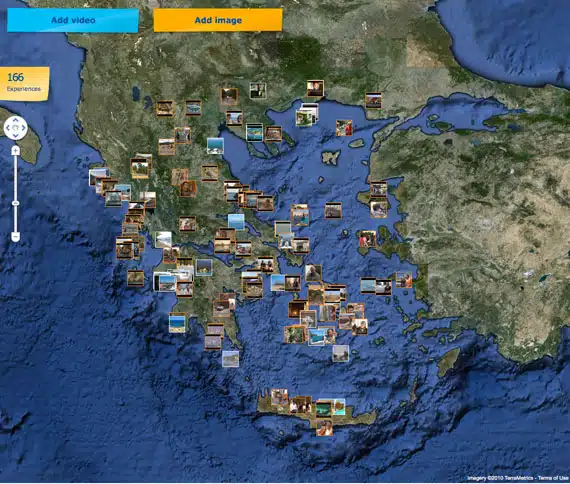The height and width of the screenshot is (484, 570).
Task: Pan the map right with the arrow
Action: tap(23, 128)
